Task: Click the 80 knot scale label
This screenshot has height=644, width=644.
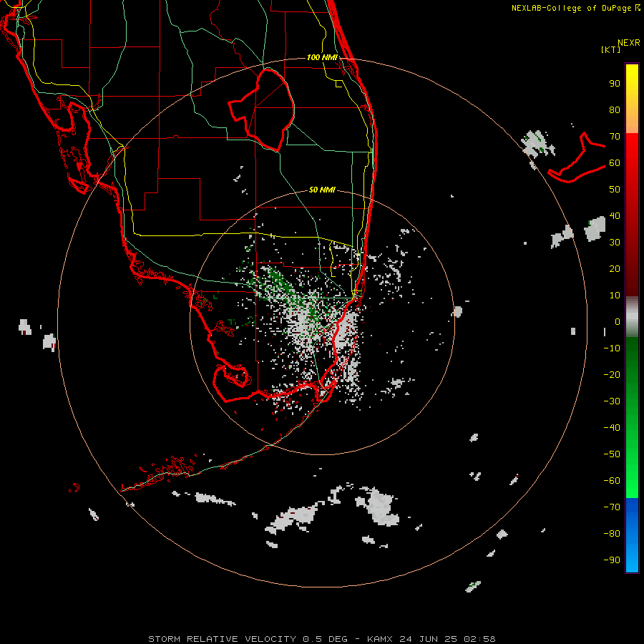Action: pos(615,110)
